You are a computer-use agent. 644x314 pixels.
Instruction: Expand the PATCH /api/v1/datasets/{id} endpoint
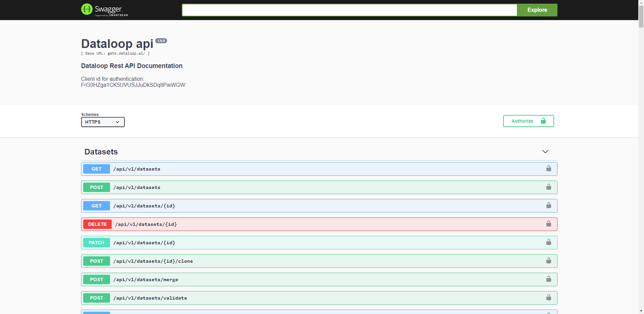pyautogui.click(x=268, y=242)
